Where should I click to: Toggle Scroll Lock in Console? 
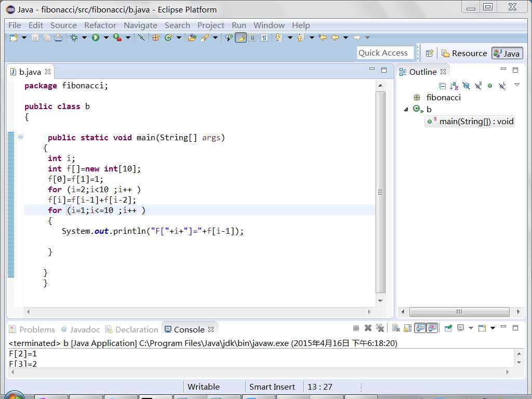point(407,328)
